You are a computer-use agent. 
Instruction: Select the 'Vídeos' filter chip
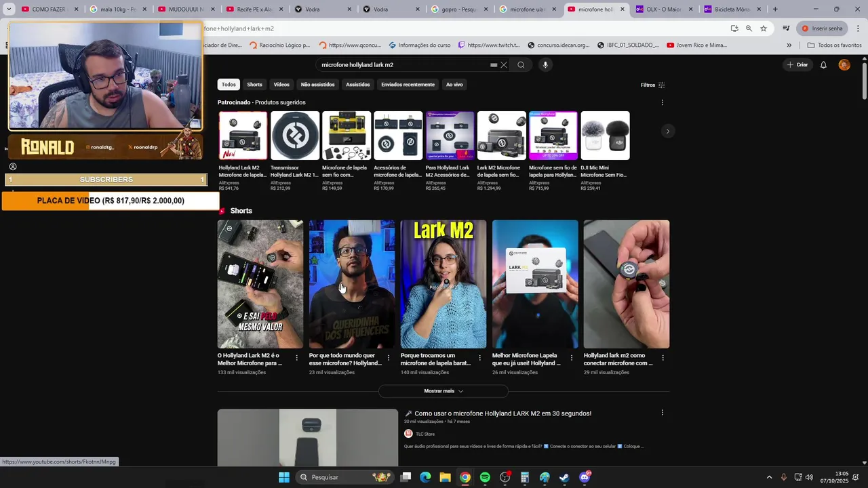(281, 85)
